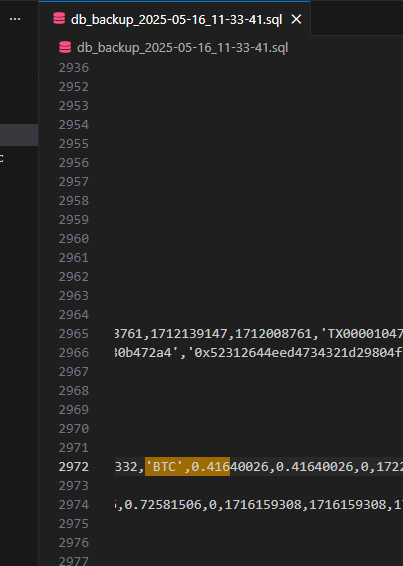Viewport: 403px width, 566px height.
Task: Click the second 0.41640026 value on line 2972
Action: coord(315,466)
